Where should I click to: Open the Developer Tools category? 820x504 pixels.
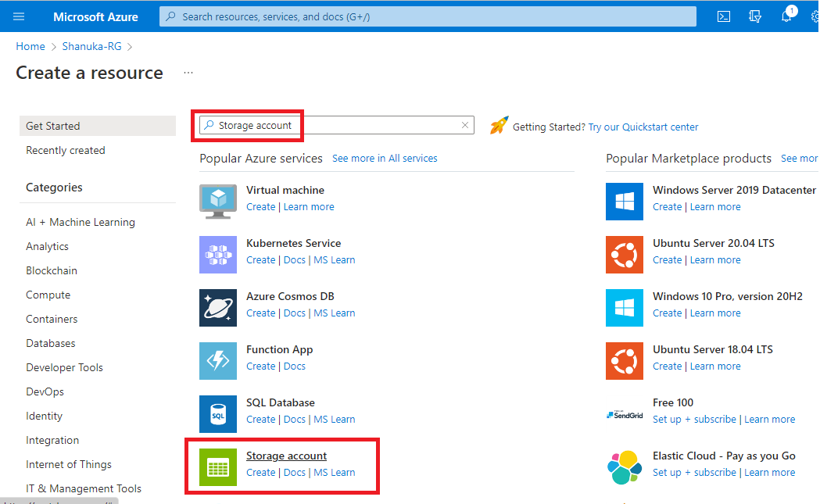point(64,367)
